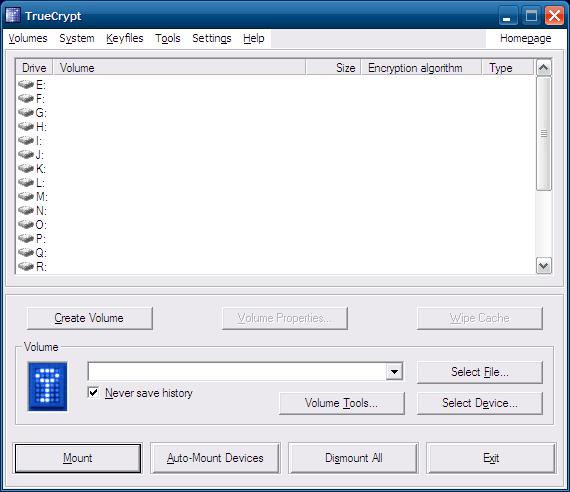Click the drive icon next to P:
Viewport: 570px width, 492px height.
(26, 238)
